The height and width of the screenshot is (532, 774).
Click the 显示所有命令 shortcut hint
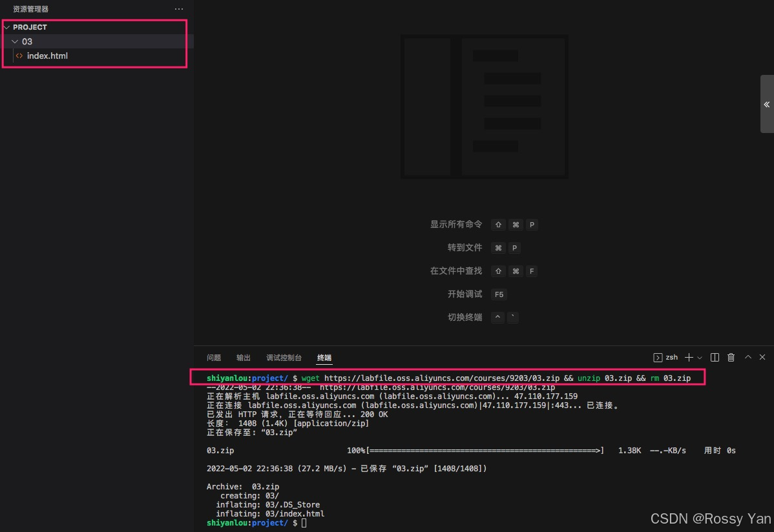point(456,224)
